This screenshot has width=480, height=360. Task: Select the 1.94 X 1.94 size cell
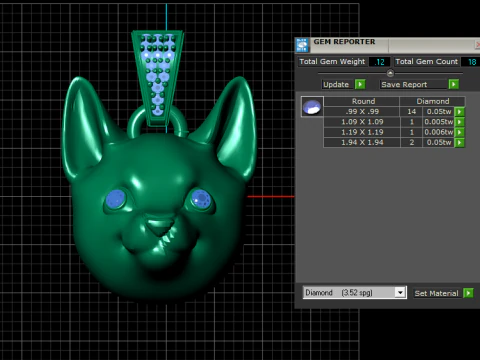[x=362, y=143]
